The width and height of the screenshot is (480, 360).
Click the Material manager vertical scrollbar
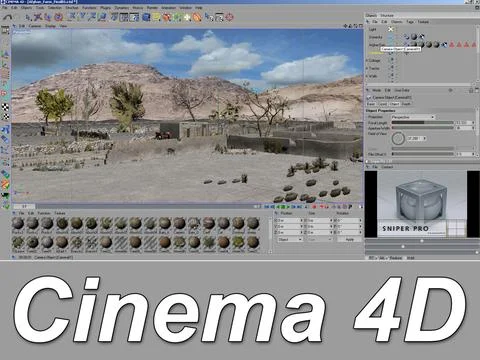[270, 235]
